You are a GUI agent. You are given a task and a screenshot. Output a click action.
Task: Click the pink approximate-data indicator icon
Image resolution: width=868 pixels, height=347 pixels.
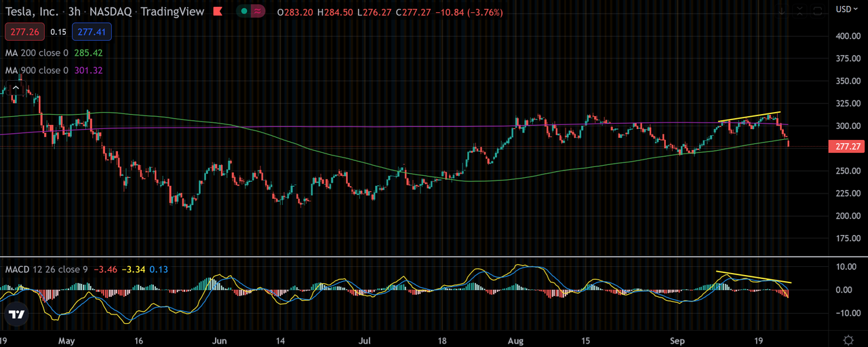[258, 11]
